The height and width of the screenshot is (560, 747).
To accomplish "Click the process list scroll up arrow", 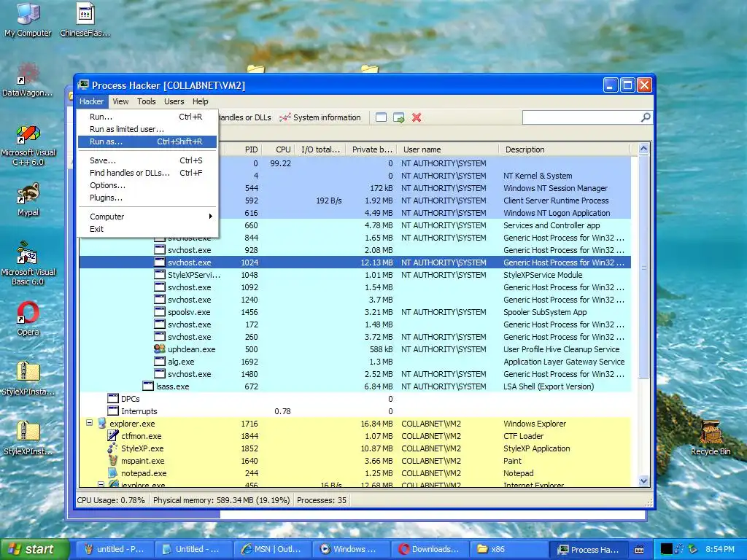I will tap(643, 149).
